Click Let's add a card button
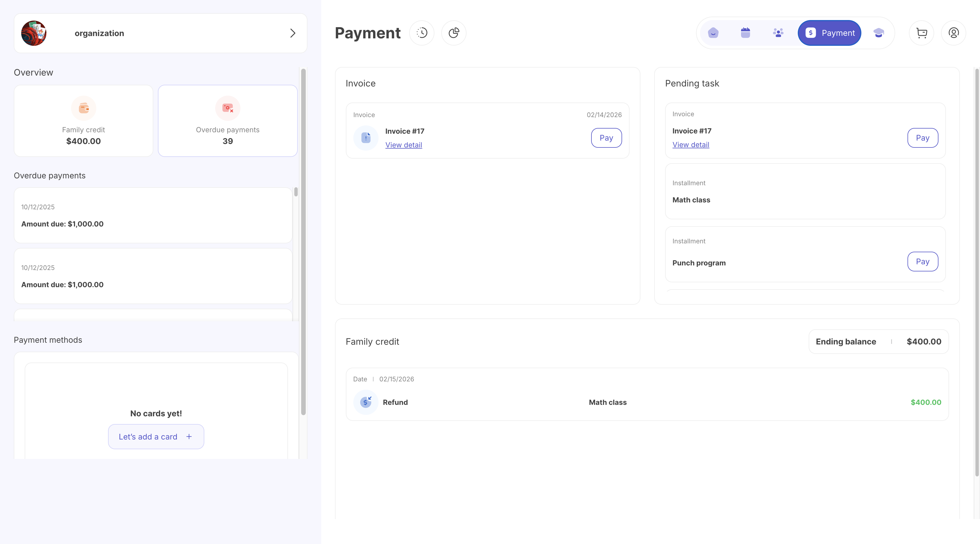This screenshot has height=544, width=980. [156, 437]
